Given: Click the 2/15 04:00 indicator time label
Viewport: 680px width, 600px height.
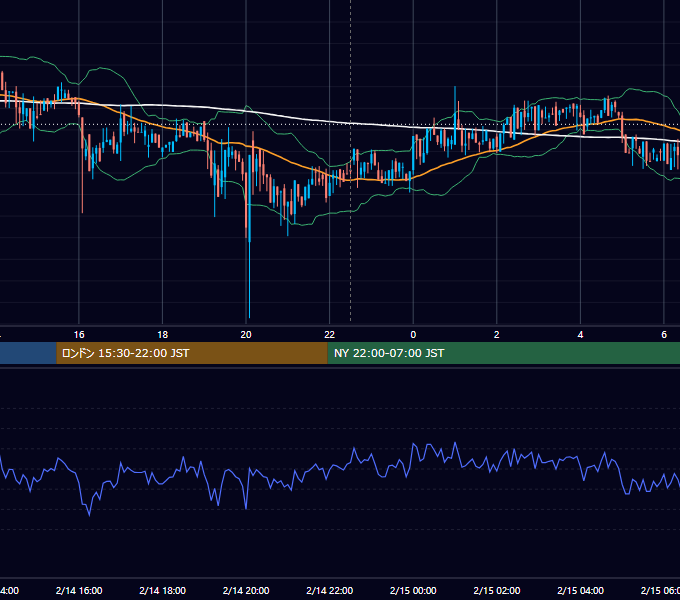Looking at the screenshot, I should point(580,590).
